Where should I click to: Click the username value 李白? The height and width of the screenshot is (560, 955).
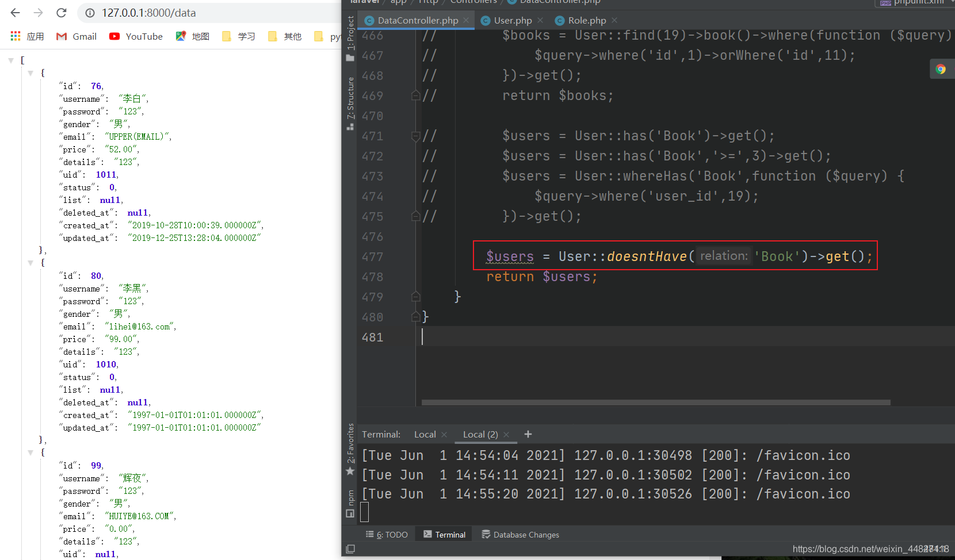point(133,99)
